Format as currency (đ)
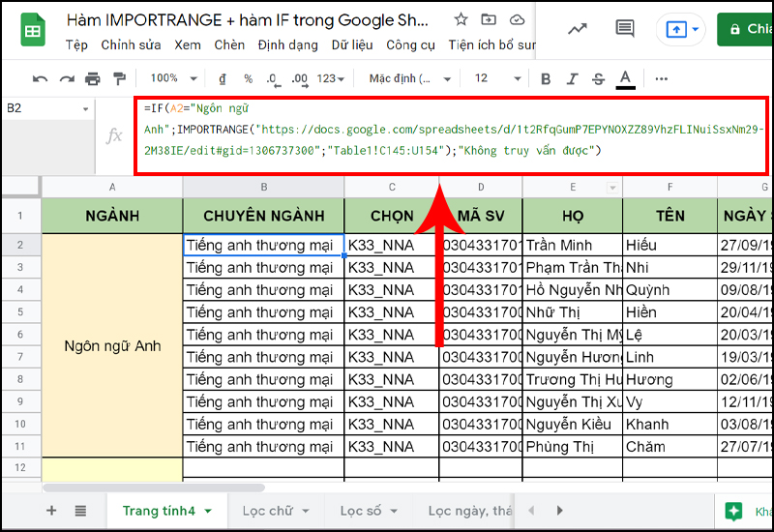 pyautogui.click(x=223, y=78)
